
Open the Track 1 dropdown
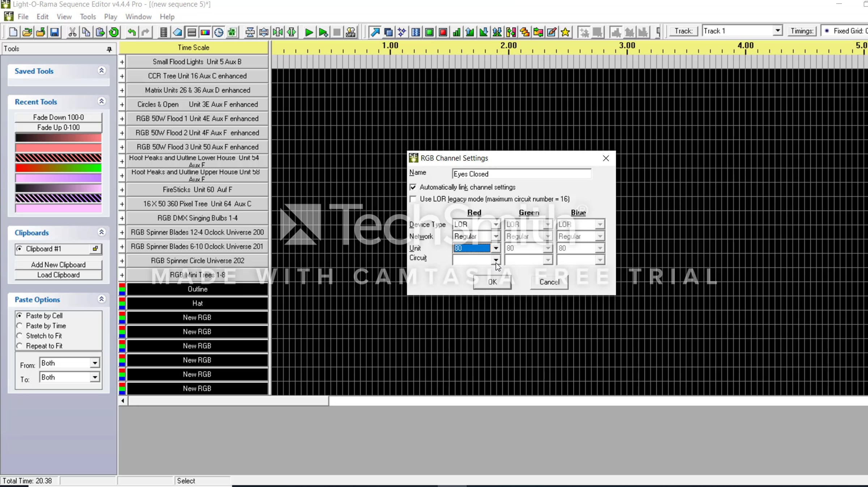click(x=778, y=31)
